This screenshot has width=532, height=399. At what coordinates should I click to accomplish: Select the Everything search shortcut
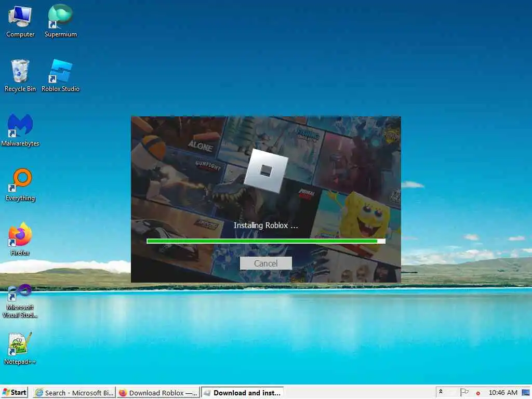coord(20,185)
